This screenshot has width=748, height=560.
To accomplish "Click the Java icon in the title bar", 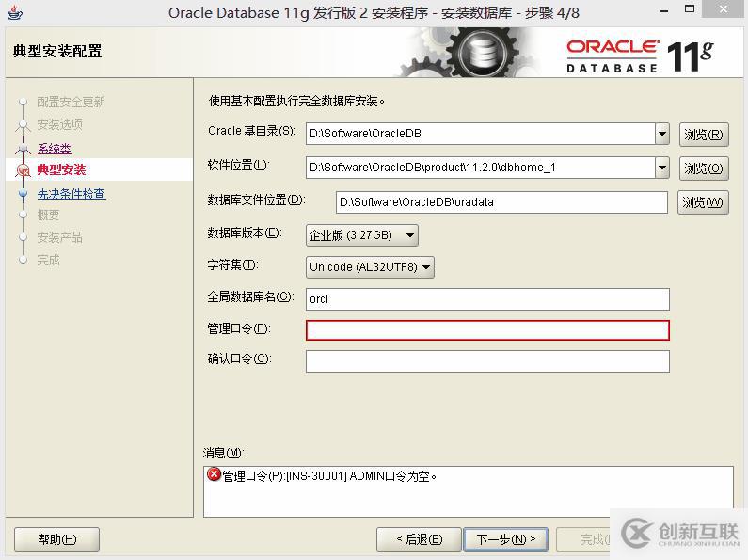I will [15, 12].
